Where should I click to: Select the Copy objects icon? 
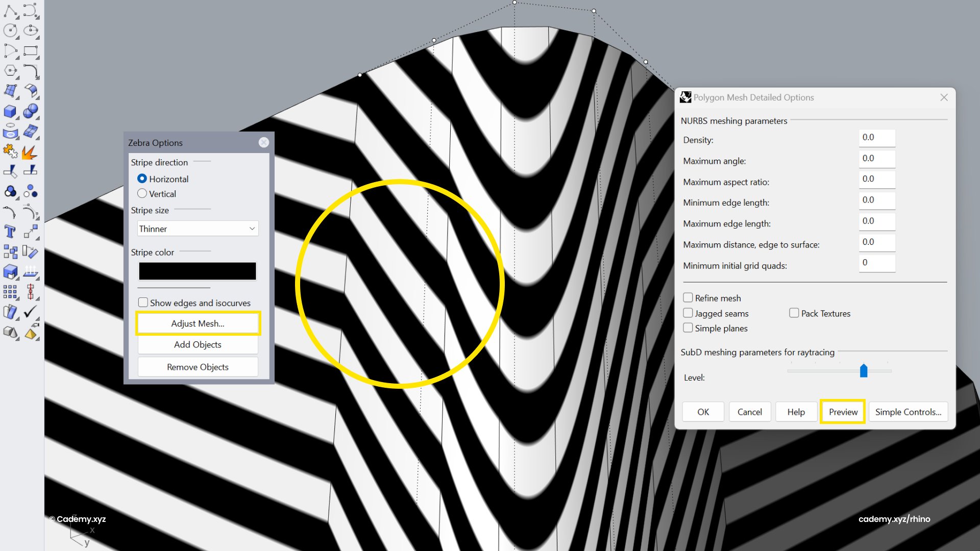pyautogui.click(x=10, y=252)
